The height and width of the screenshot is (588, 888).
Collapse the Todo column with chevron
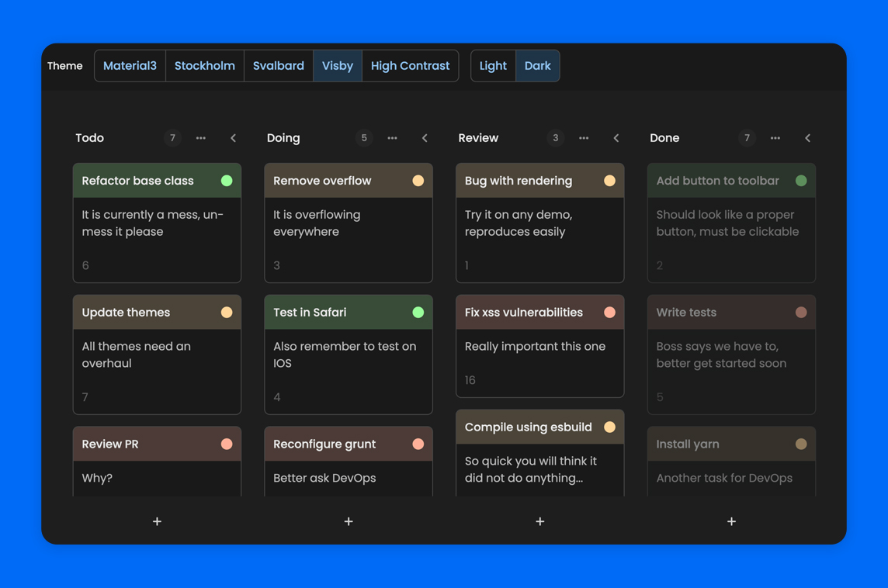pyautogui.click(x=234, y=138)
